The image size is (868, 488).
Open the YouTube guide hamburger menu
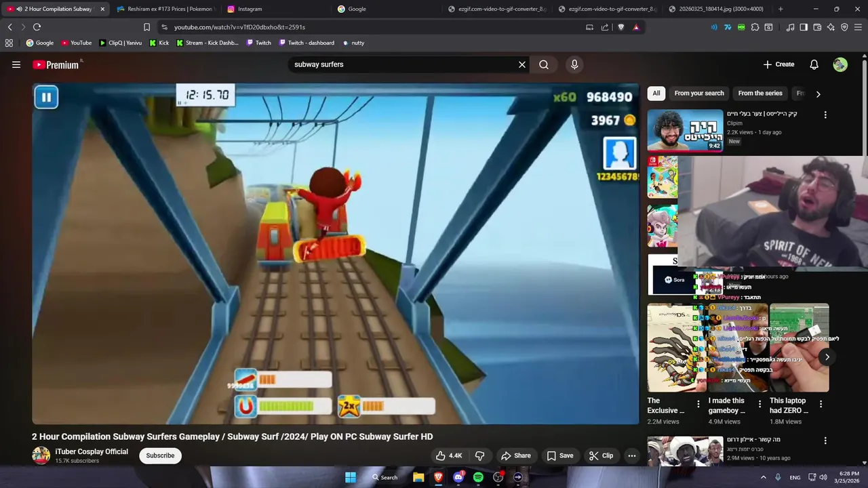click(16, 64)
